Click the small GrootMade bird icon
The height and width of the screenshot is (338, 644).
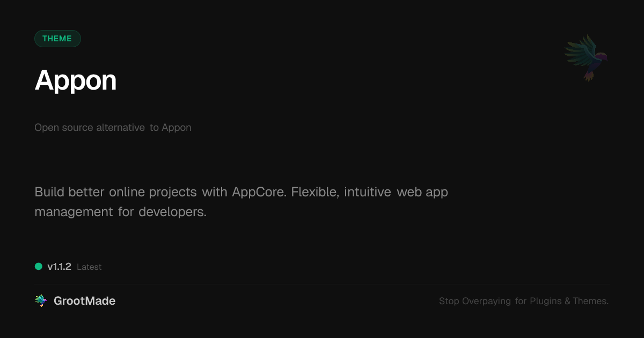pyautogui.click(x=41, y=301)
